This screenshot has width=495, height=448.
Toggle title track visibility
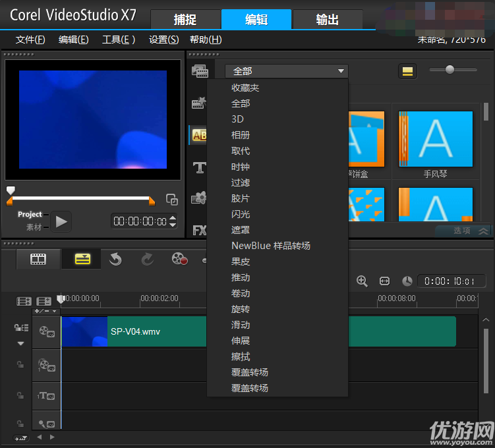pyautogui.click(x=47, y=396)
